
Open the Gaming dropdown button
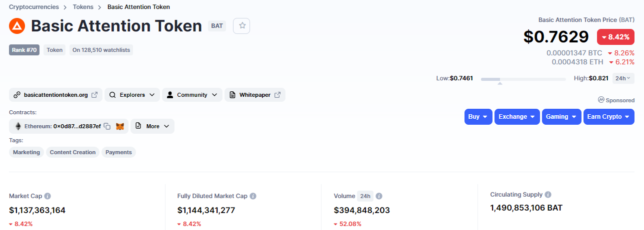[561, 117]
